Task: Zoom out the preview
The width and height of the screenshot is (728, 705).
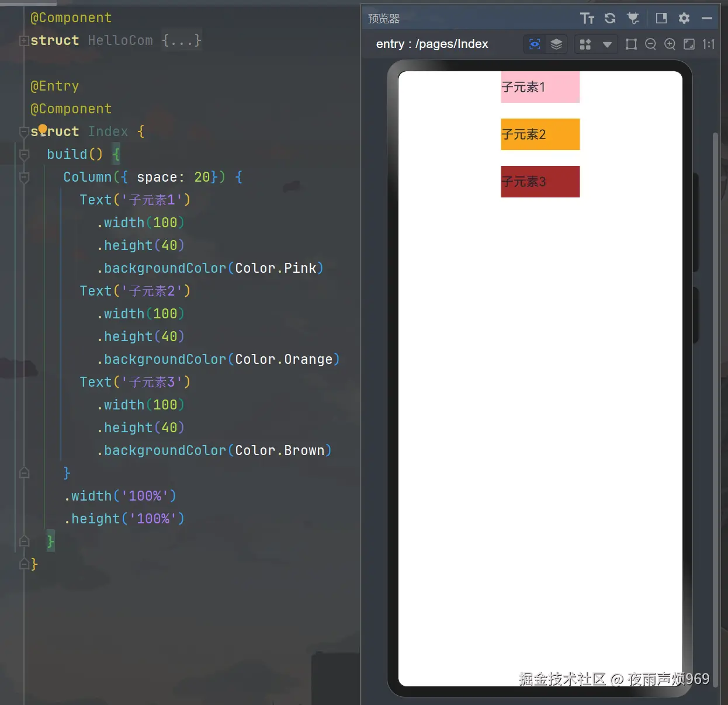Action: pos(650,44)
